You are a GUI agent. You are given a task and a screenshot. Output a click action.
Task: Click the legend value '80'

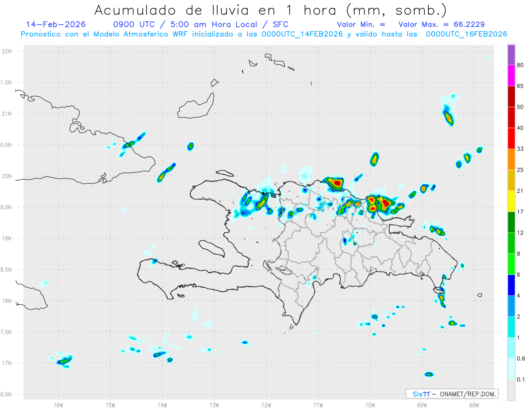pos(520,65)
